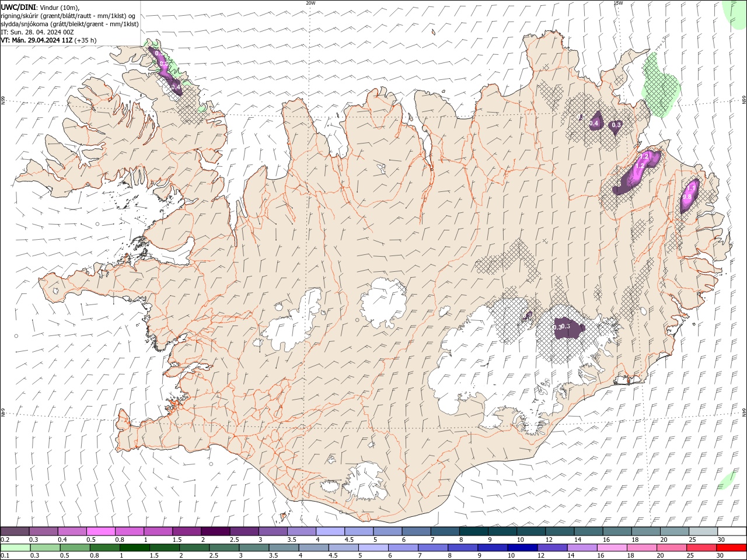Viewport: 747px width, 560px height.
Task: Click the 0.8 value on eastern coast blob
Action: pyautogui.click(x=687, y=197)
